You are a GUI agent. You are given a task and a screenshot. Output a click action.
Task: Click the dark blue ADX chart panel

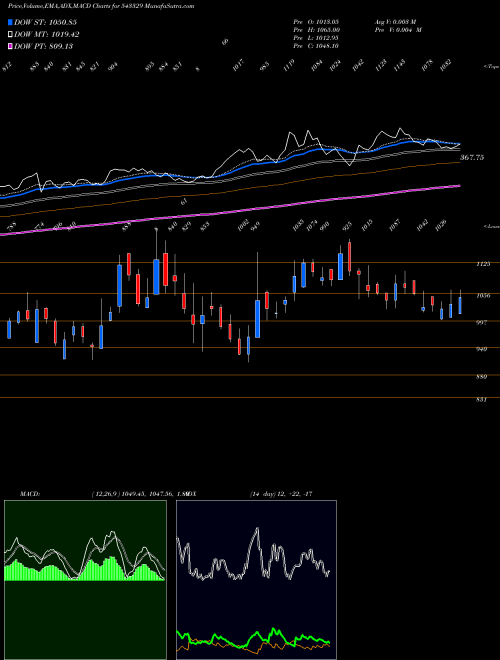(x=256, y=580)
